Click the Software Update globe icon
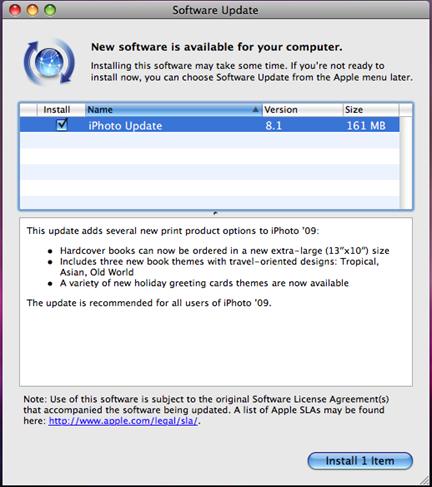432x487 pixels. (49, 62)
